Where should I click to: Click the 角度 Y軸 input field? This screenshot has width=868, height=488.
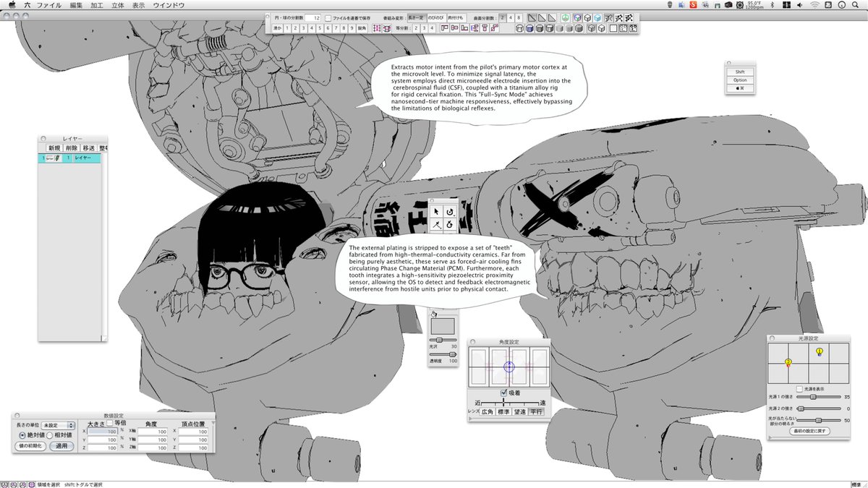click(x=153, y=440)
